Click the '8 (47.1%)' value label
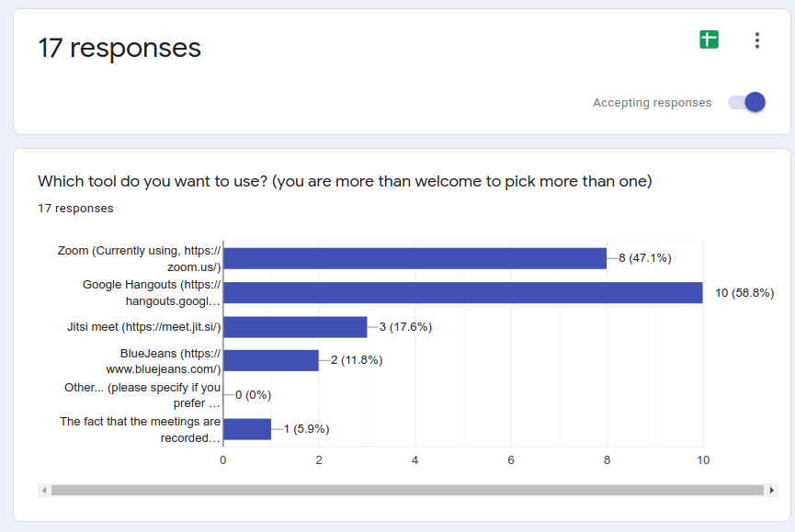Screen dimensions: 795x532 645,258
